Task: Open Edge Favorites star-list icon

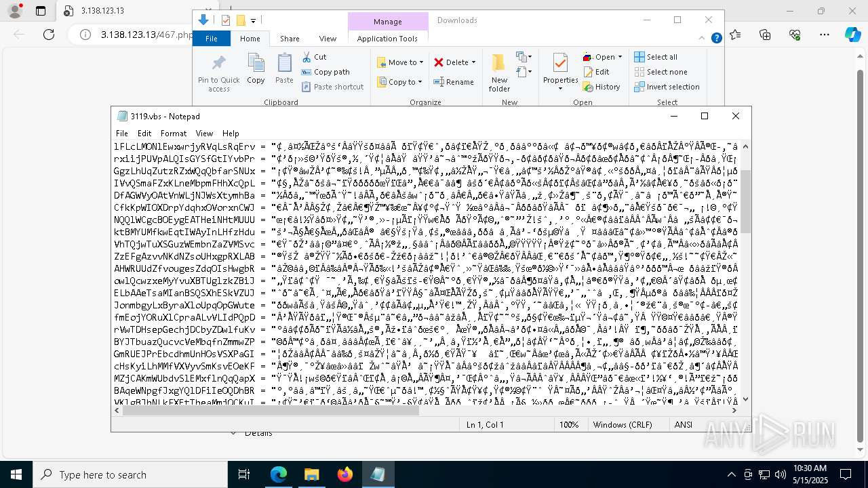Action: coord(736,35)
